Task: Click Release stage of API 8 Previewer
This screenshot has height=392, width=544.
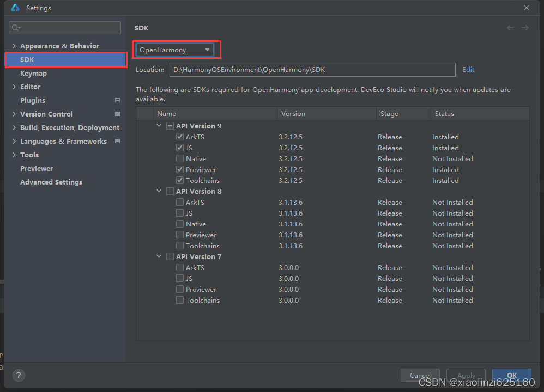Action: (x=390, y=235)
